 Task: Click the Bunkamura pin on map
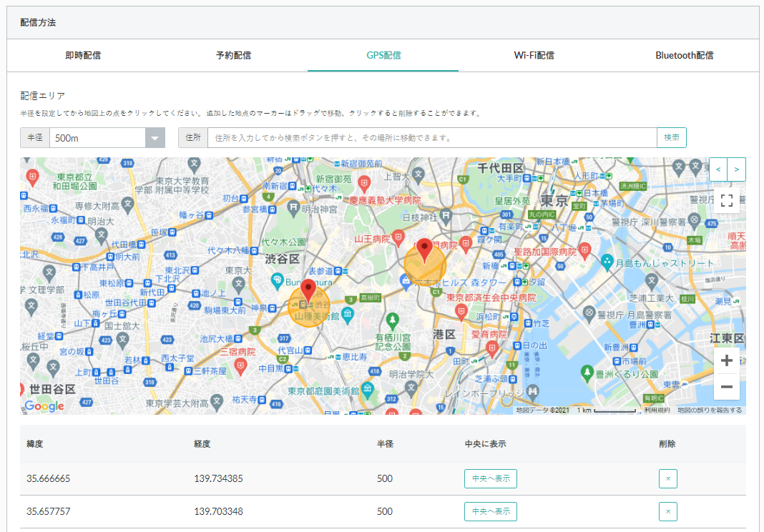(x=278, y=280)
